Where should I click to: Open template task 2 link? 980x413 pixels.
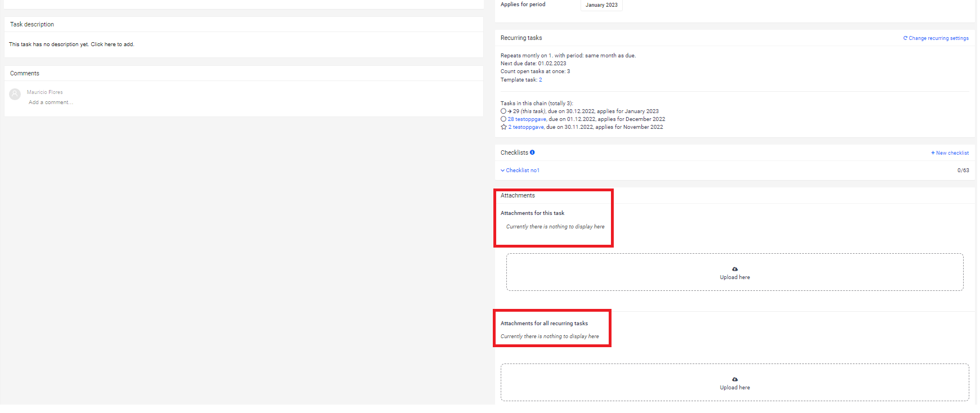pos(541,80)
